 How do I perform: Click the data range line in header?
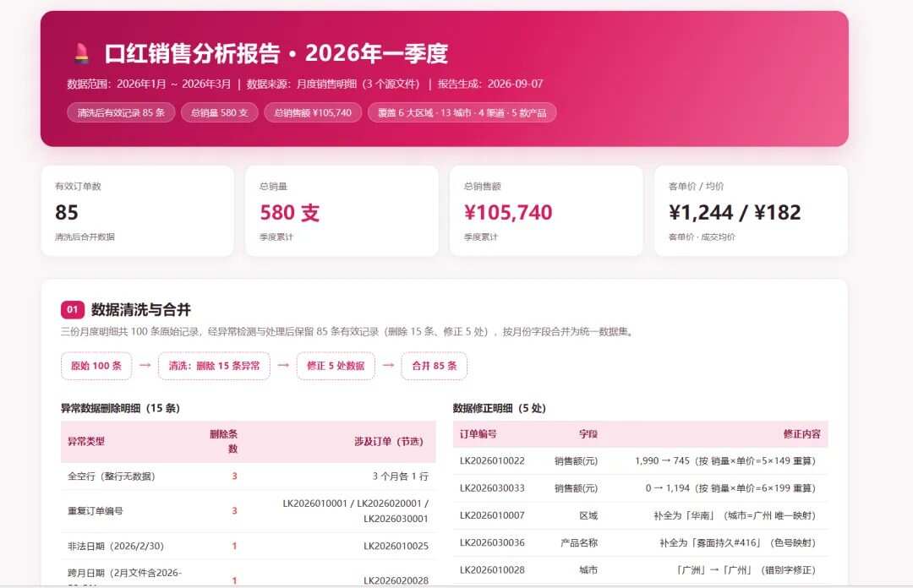304,84
